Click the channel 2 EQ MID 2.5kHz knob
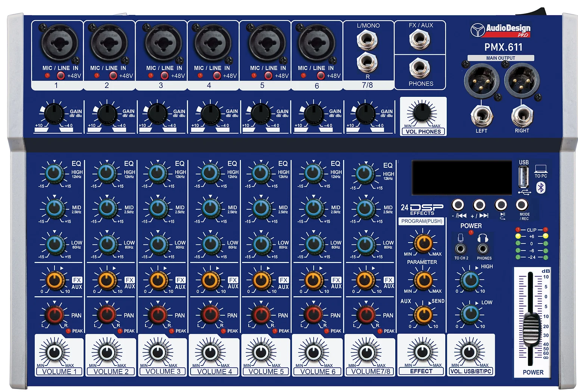Viewport: 578px width, 392px height. point(107,208)
